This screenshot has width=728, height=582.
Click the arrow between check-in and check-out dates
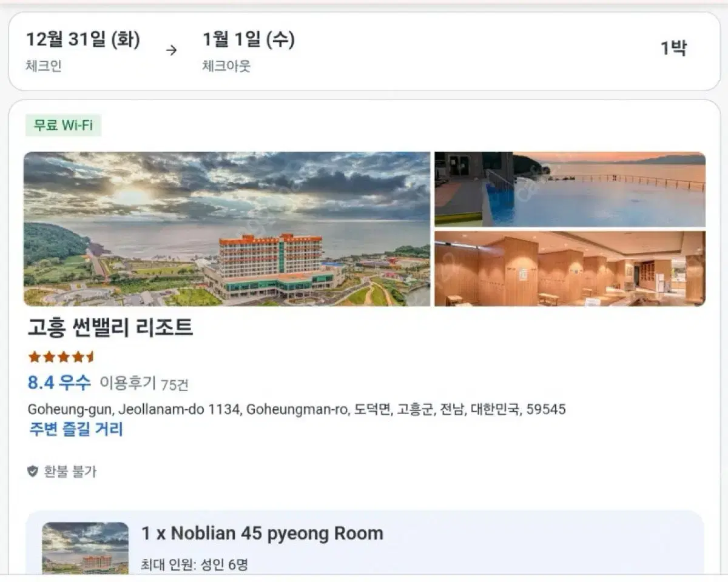[x=172, y=50]
